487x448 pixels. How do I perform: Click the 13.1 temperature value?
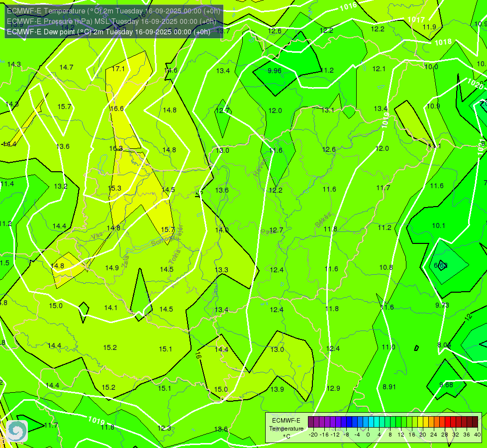[x=328, y=110]
